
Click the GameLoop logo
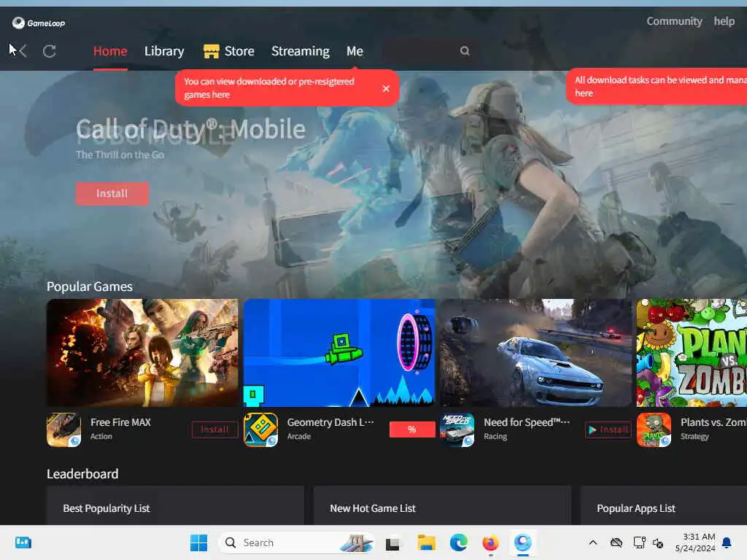point(39,23)
